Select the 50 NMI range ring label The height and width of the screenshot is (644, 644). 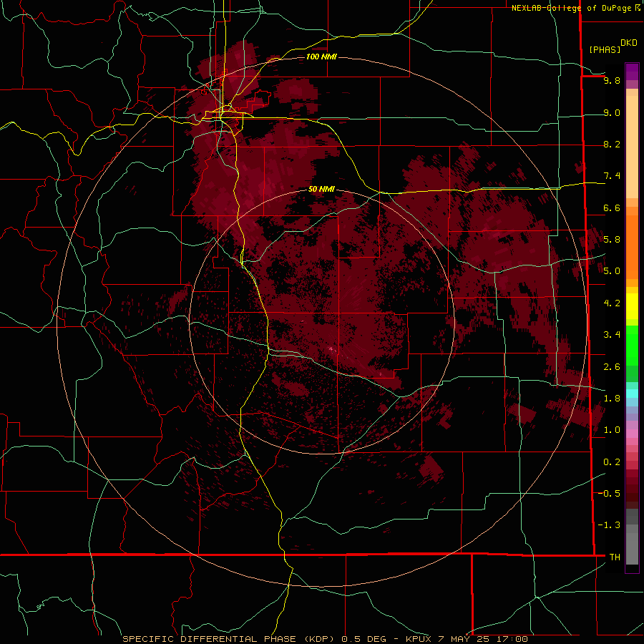point(321,189)
